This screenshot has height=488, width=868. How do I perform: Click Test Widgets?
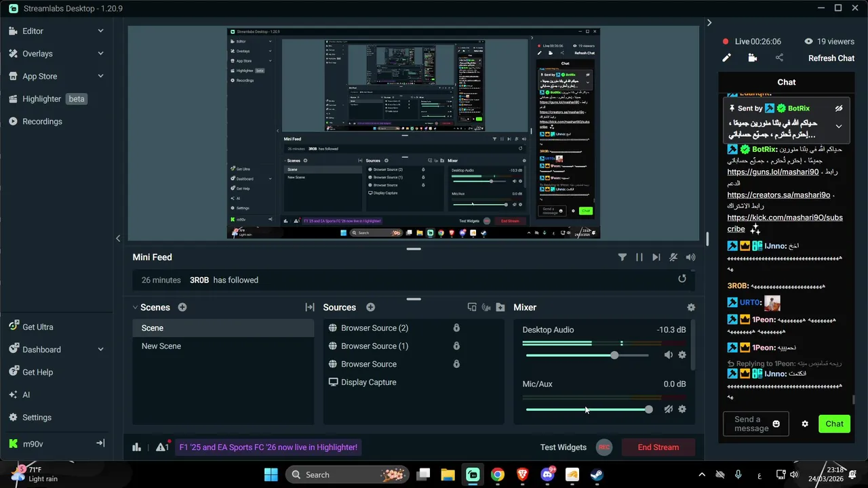pyautogui.click(x=564, y=447)
